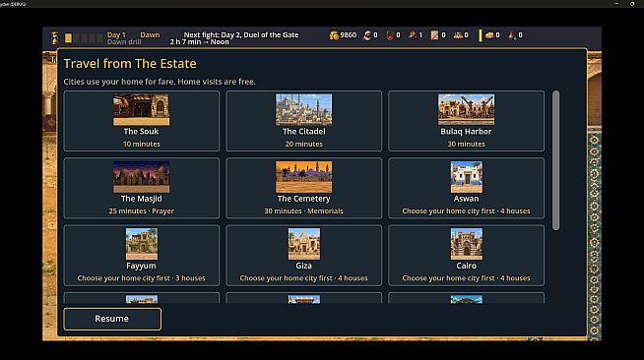Click the parchment scroll resource icon
Viewport: 644px width, 360px height.
point(434,35)
